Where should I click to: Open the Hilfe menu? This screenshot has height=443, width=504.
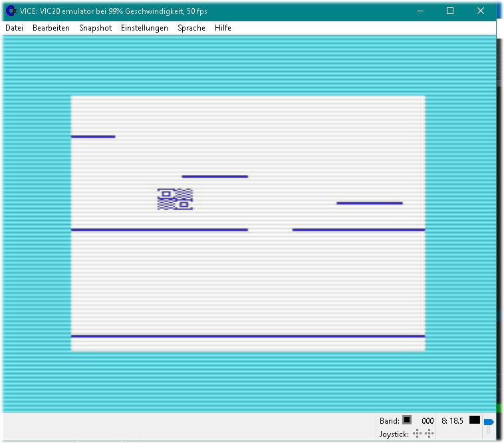click(223, 28)
